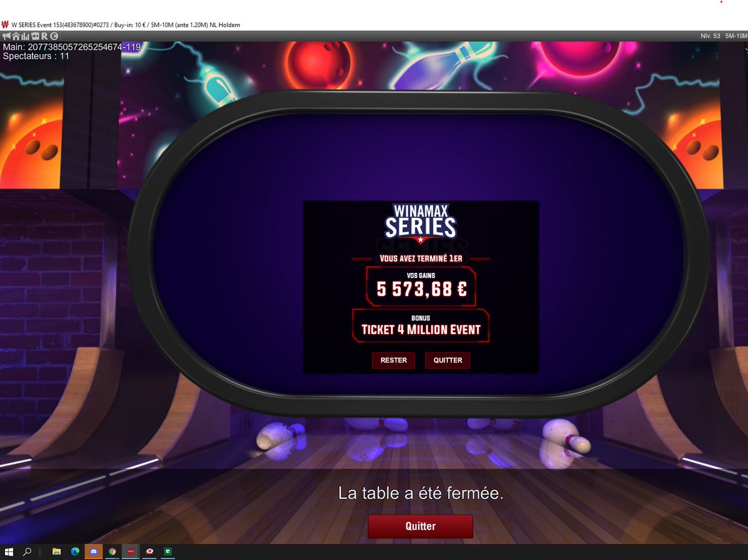Screen dimensions: 748x560
Task: Click the megaphone announcements icon
Action: (6, 36)
